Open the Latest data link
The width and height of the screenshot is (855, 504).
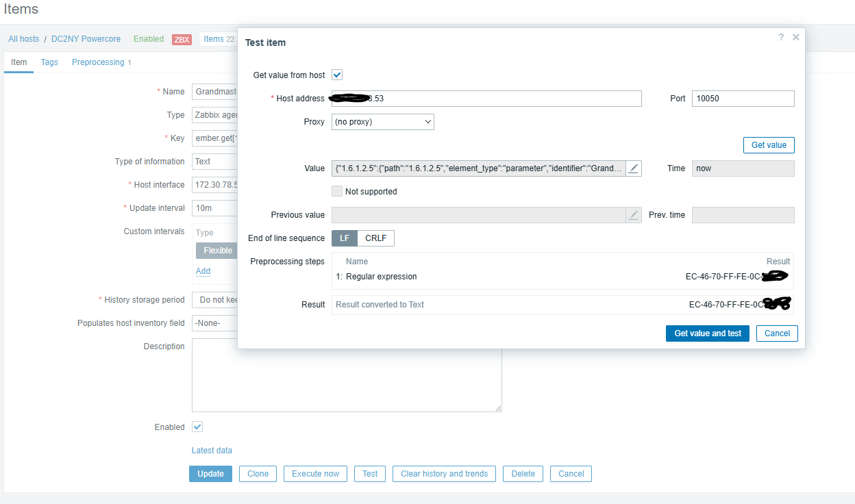[212, 451]
